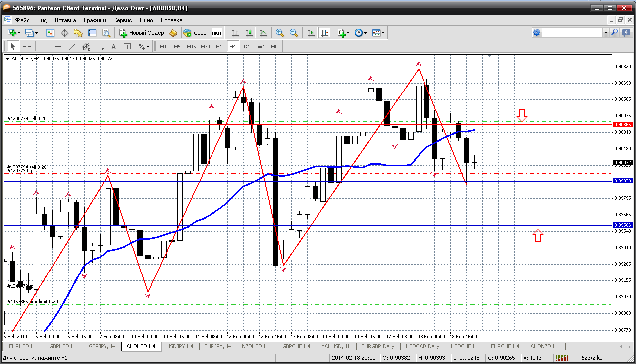Open the Графики menu
Viewport: 636px width, 364px height.
(95, 20)
